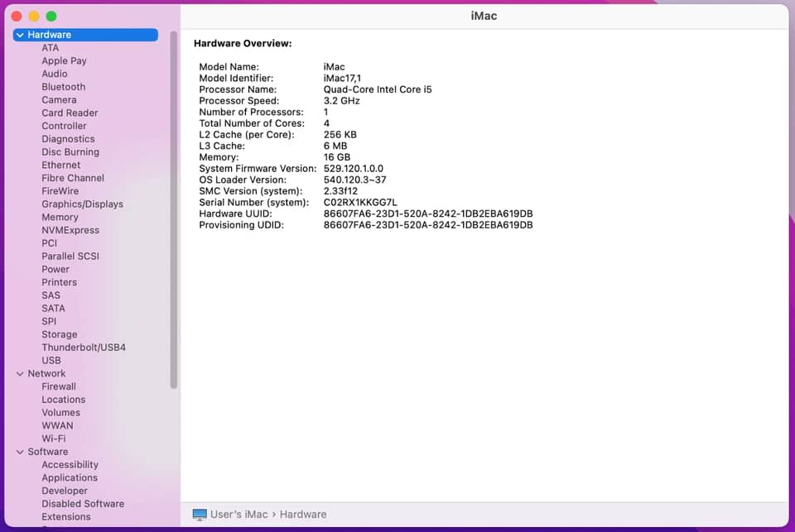Show Bluetooth hardware information
Viewport: 795px width, 532px height.
(64, 87)
